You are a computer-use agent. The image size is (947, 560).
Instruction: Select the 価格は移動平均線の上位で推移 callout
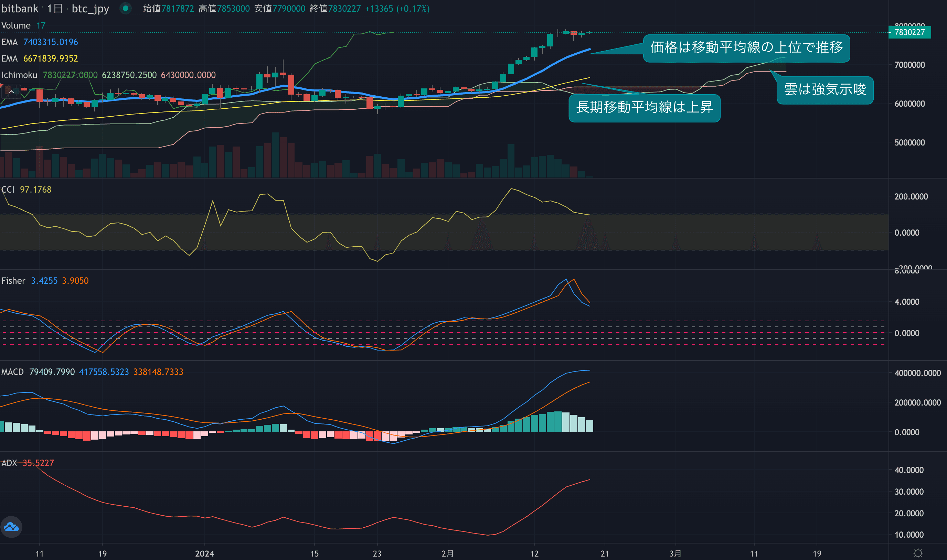pos(746,48)
